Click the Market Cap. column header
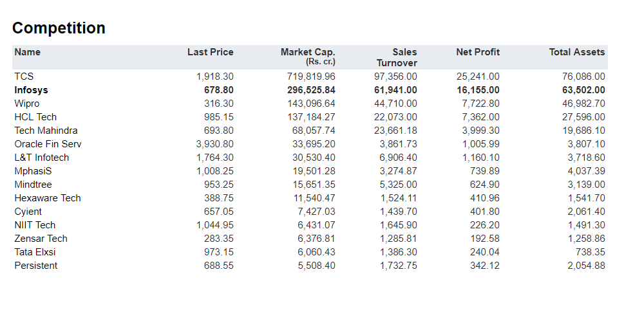644x319 pixels. [308, 52]
